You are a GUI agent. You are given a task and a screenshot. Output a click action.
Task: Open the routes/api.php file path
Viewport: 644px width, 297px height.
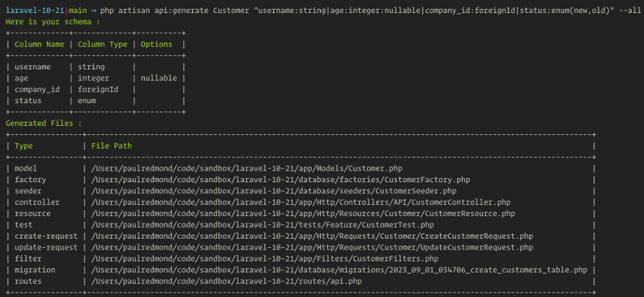tap(227, 281)
